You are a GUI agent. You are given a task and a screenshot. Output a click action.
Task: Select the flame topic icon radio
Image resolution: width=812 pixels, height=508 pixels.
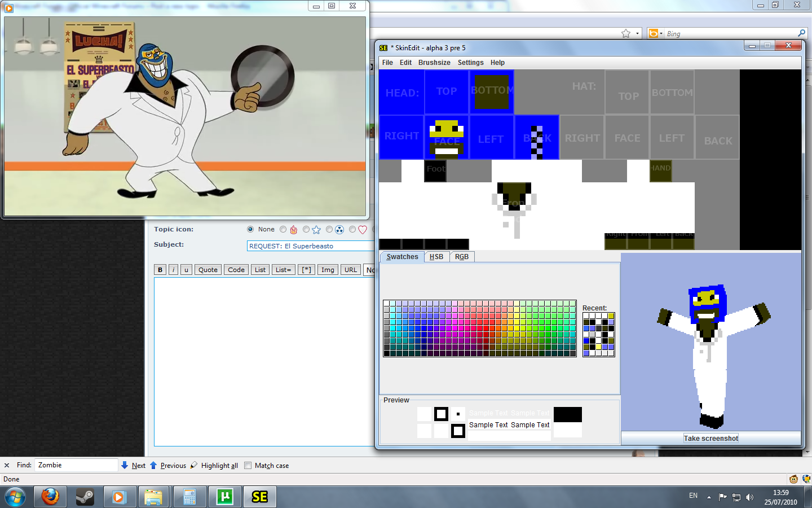[283, 229]
